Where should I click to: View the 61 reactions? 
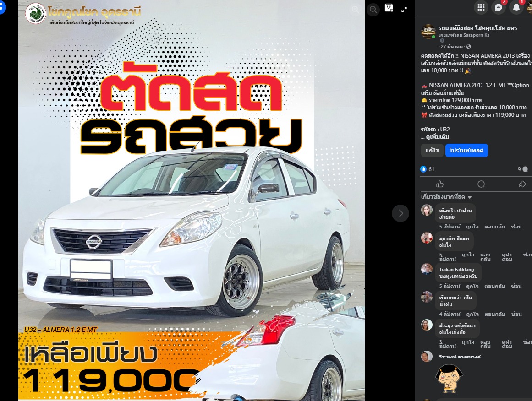pyautogui.click(x=427, y=169)
